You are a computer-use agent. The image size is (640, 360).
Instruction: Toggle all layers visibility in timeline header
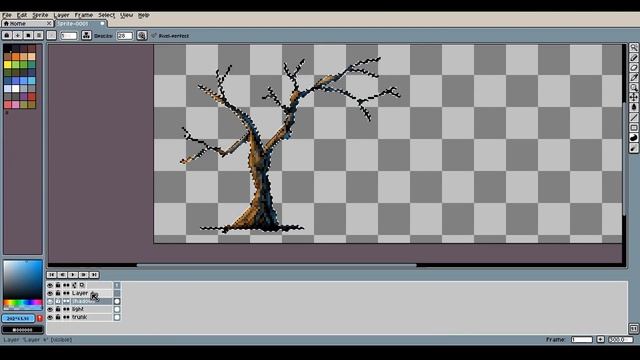point(50,285)
